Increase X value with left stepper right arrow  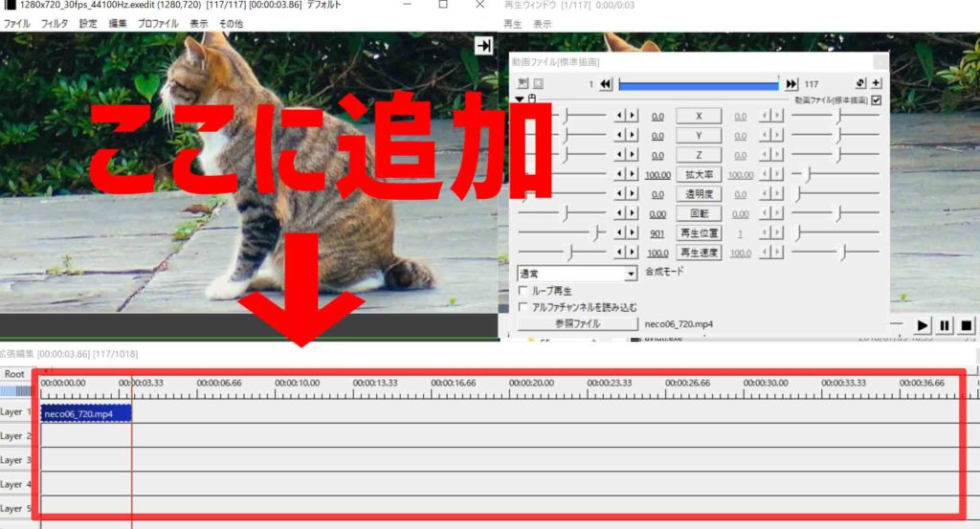(x=633, y=116)
